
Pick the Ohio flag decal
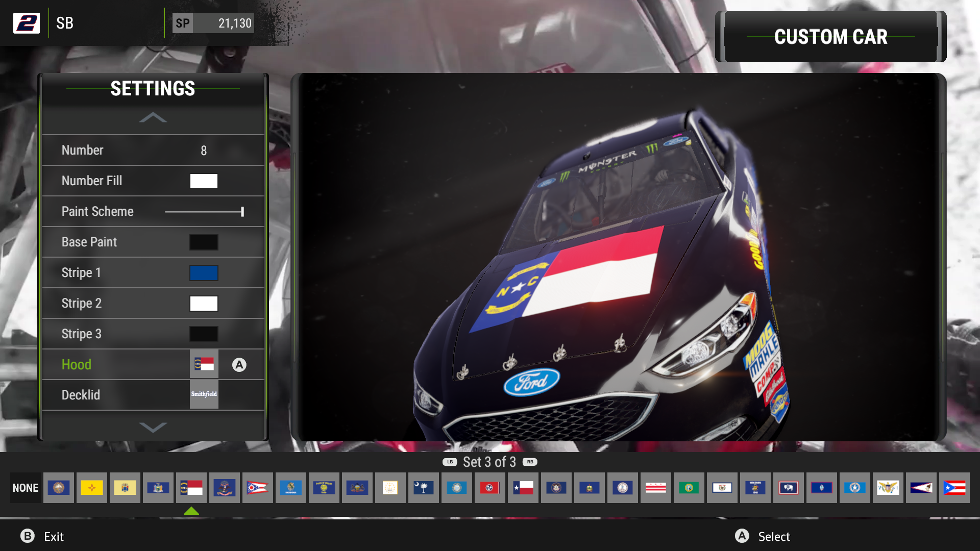coord(258,488)
